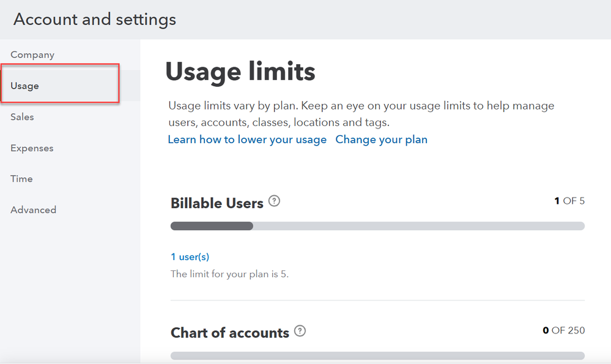
Task: Open the '1 user(s)' link
Action: (x=190, y=257)
